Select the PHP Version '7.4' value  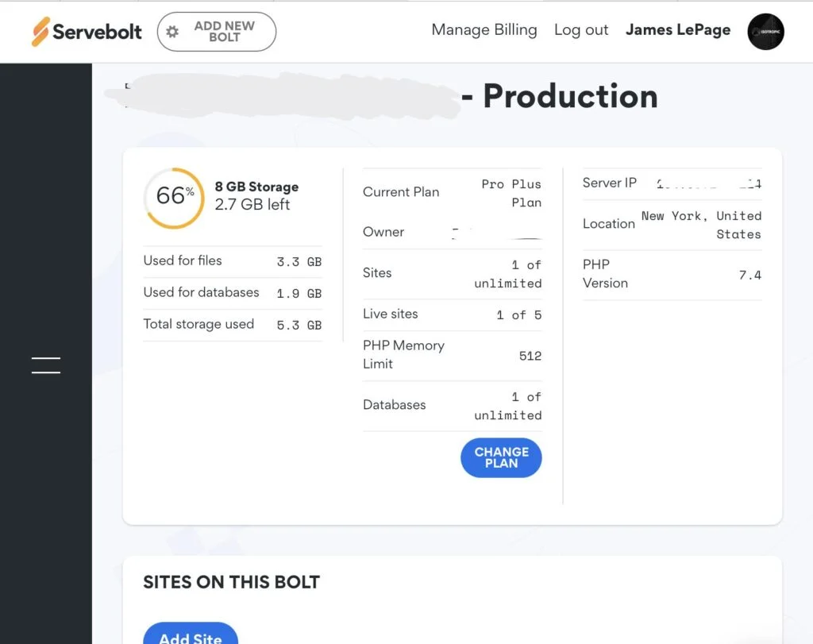point(750,275)
